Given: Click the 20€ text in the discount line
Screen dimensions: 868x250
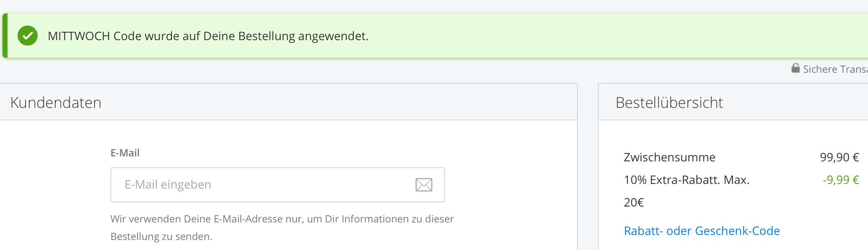Looking at the screenshot, I should (x=633, y=202).
